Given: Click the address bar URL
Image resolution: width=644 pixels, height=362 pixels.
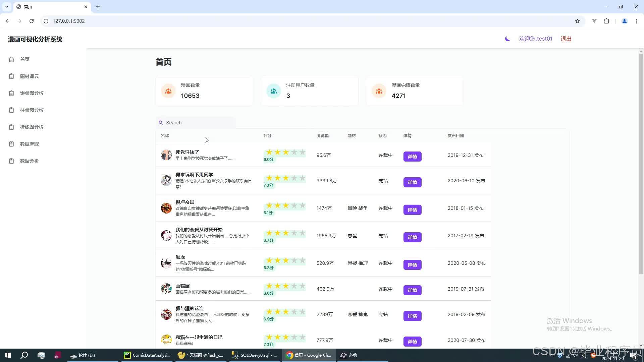Looking at the screenshot, I should 69,21.
